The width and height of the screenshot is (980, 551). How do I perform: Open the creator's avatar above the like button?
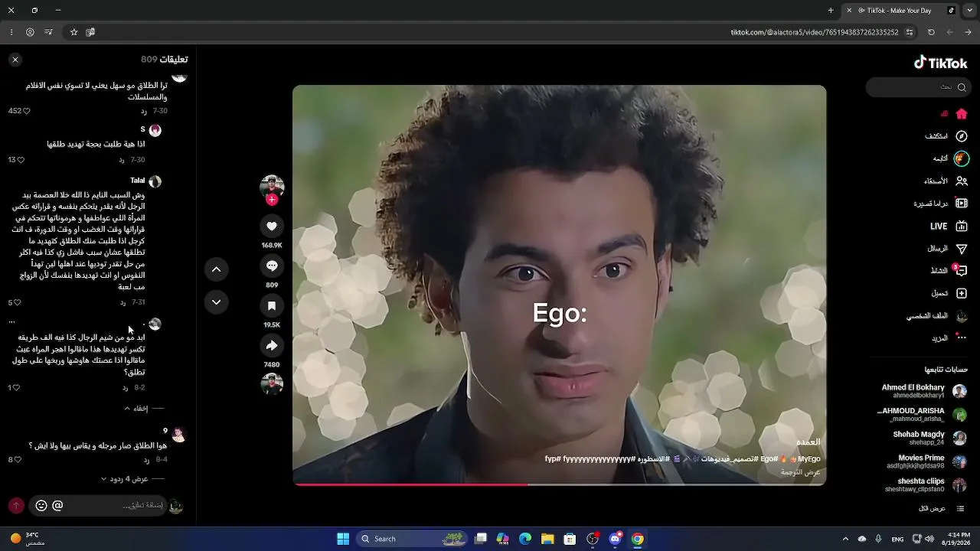tap(272, 186)
